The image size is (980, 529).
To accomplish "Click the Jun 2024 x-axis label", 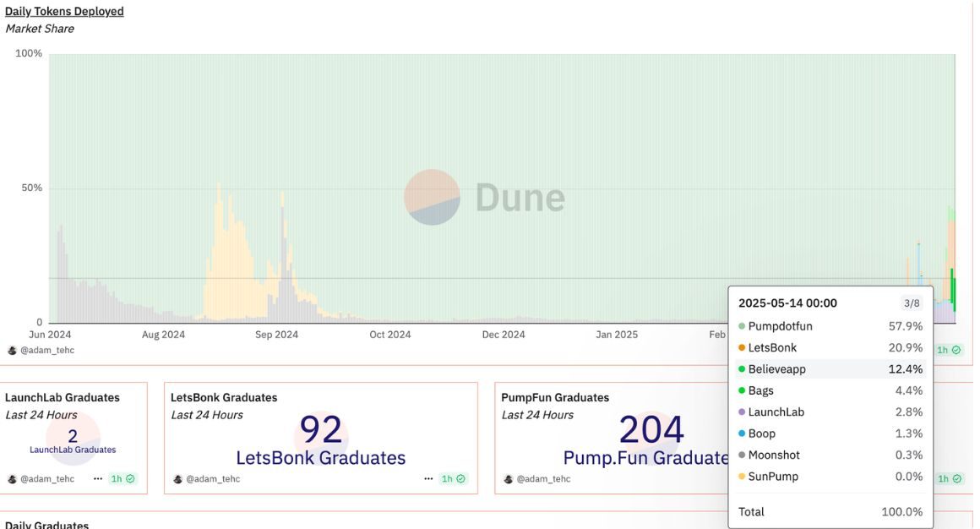I will 50,335.
